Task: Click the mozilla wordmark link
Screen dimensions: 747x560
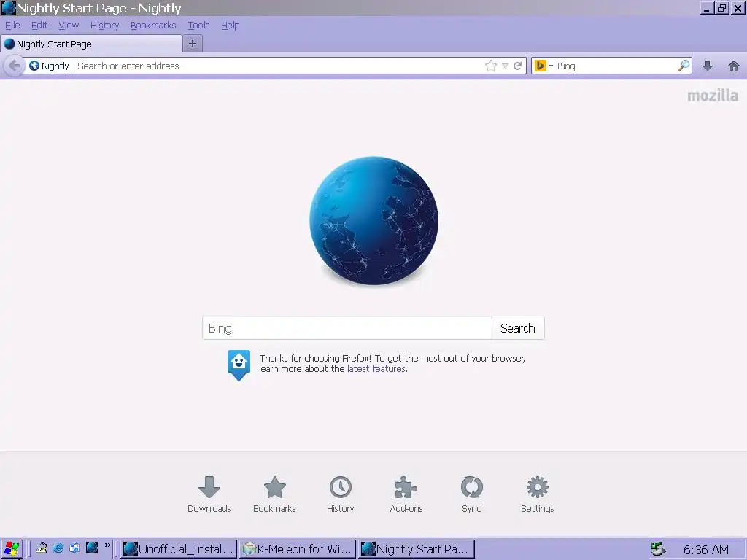Action: pos(712,96)
